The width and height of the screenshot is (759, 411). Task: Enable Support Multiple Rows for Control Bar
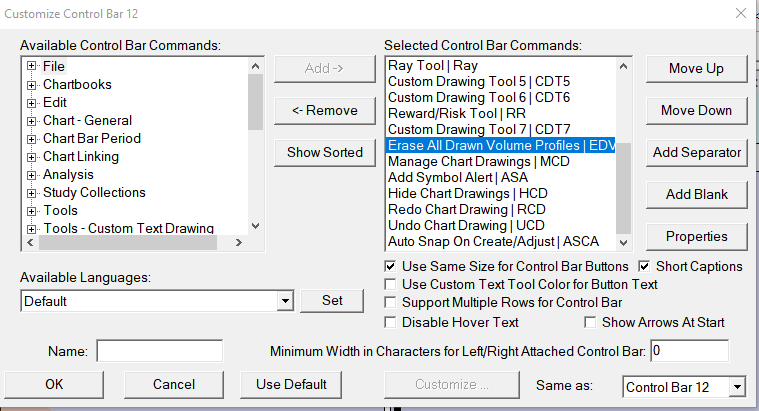click(x=391, y=303)
